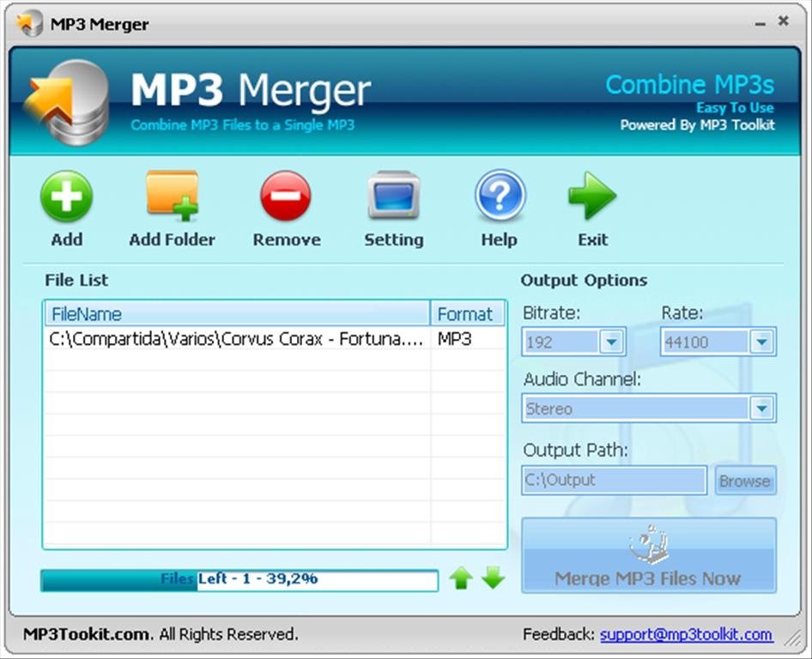
Task: Click the Format column header
Action: point(468,314)
